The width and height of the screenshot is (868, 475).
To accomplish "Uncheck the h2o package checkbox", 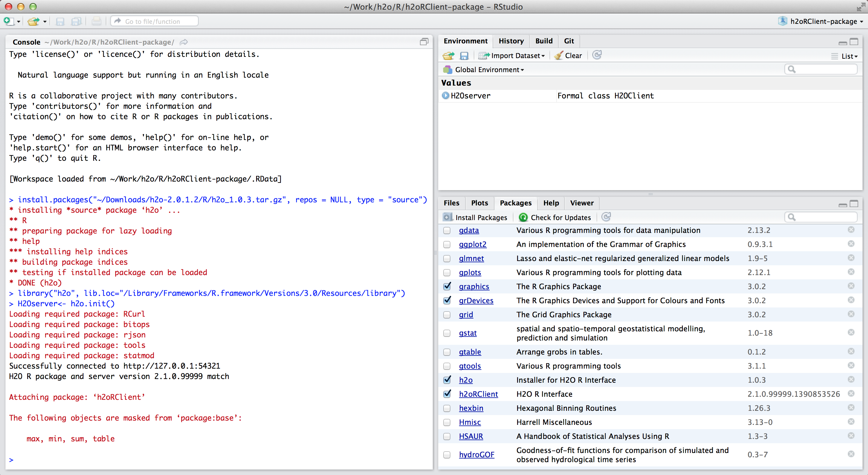I will [x=447, y=380].
